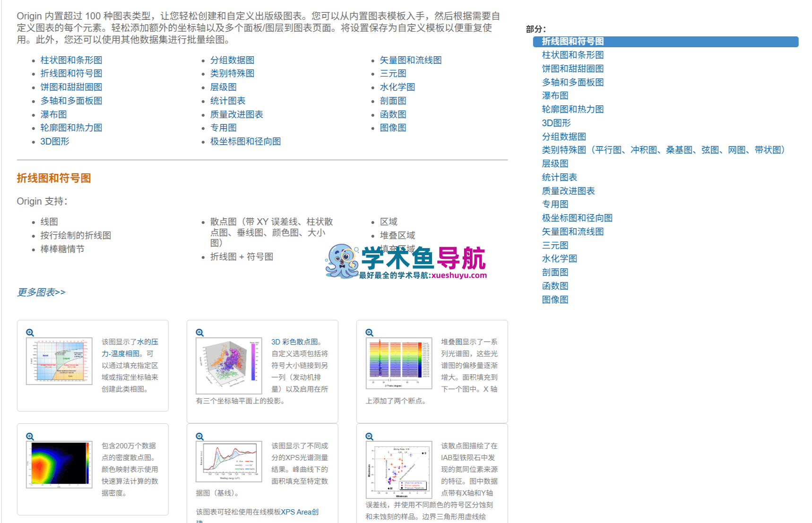Open 质量改进图表 link in the intro bullet list
The width and height of the screenshot is (812, 523).
(237, 115)
